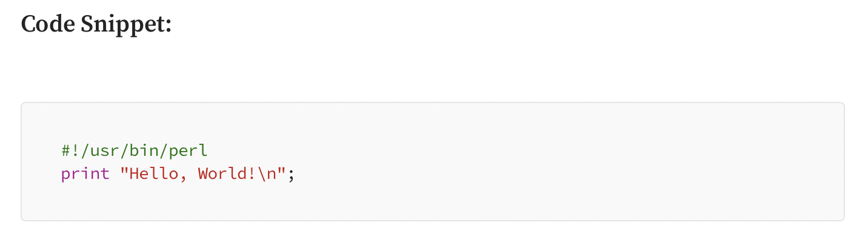
Task: Click the closing quote after \n
Action: coord(282,170)
